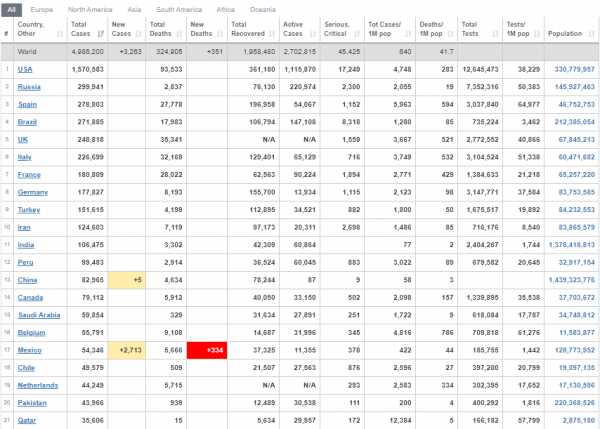Click Mexico's red +334 new deaths cell
The height and width of the screenshot is (429, 600).
point(207,351)
